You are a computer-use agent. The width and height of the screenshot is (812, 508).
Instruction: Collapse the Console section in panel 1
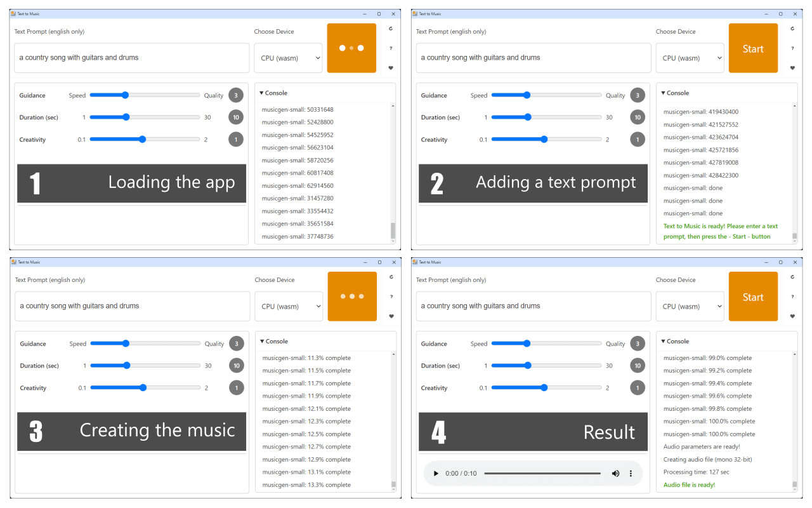pyautogui.click(x=273, y=93)
